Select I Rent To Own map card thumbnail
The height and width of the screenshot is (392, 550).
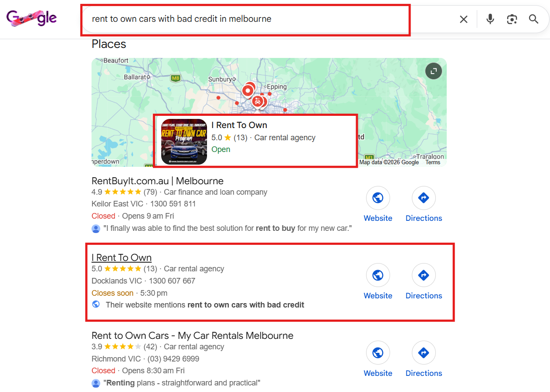pyautogui.click(x=184, y=142)
